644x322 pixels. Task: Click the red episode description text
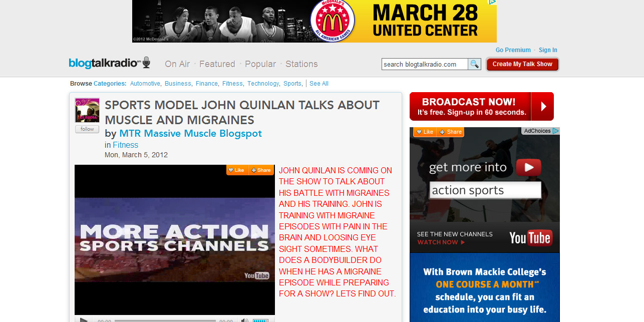point(338,232)
